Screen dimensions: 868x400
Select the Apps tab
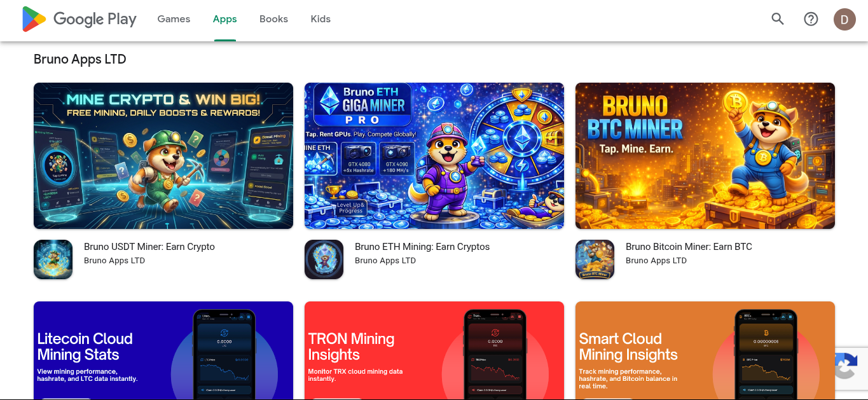point(225,19)
